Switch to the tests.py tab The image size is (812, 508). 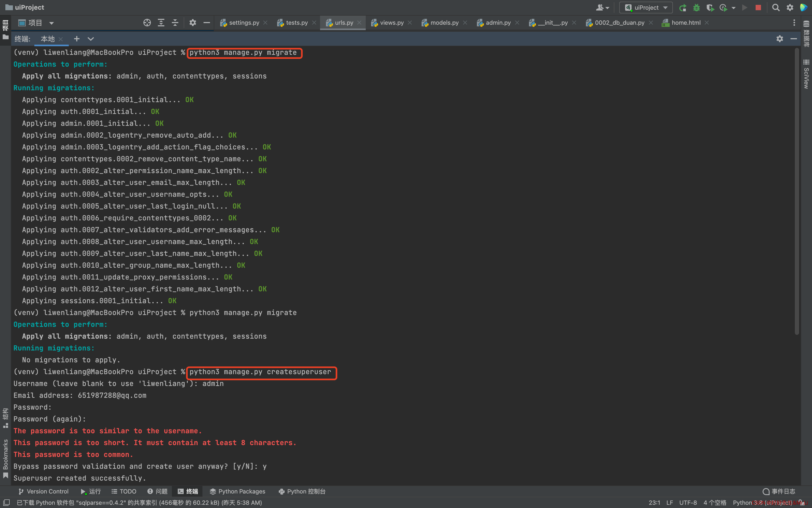(x=297, y=23)
